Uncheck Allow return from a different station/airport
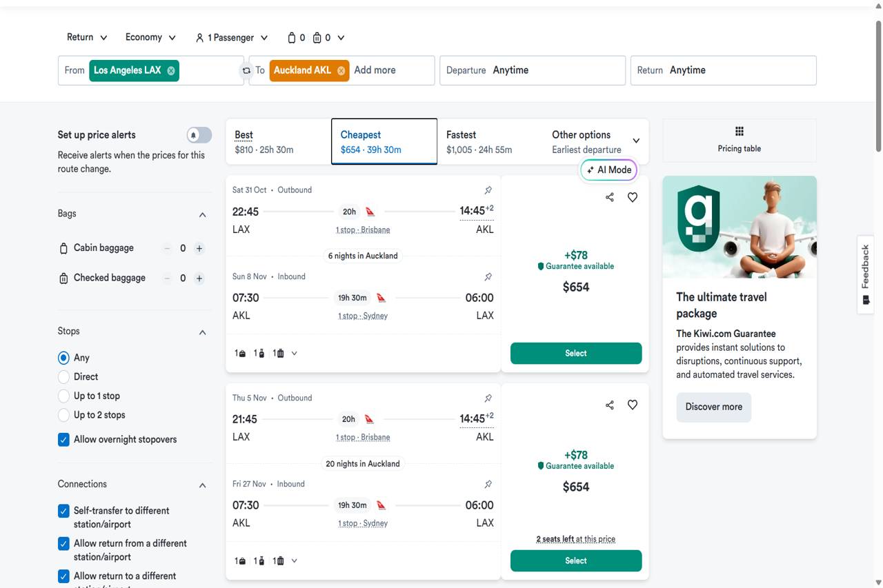 [63, 544]
